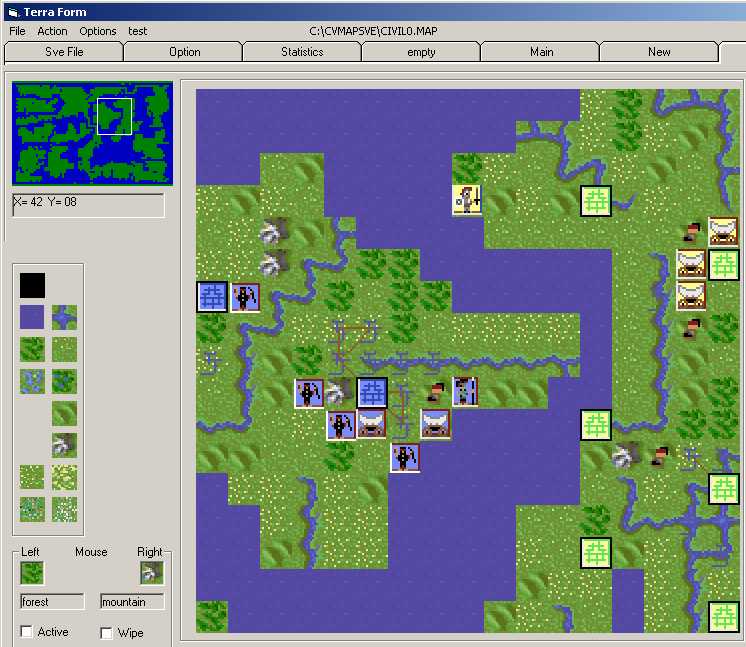
Task: Click the blue settlers wagon beside the sea
Action: (435, 424)
